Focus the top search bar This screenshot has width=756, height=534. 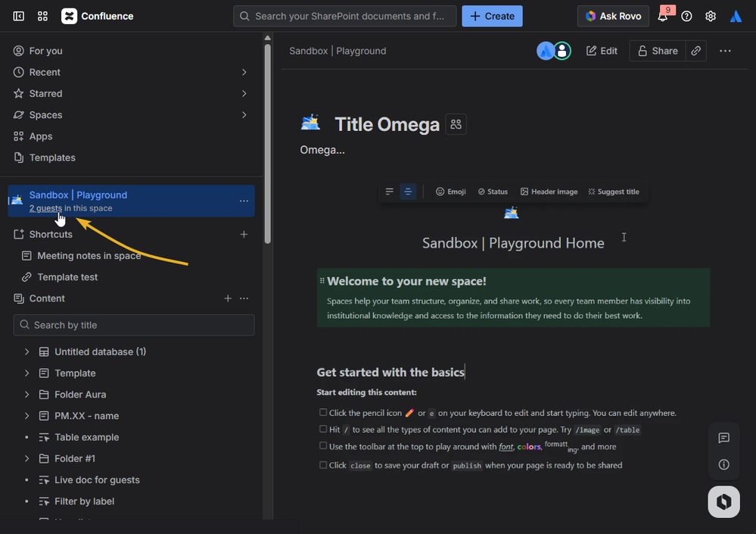pyautogui.click(x=345, y=16)
